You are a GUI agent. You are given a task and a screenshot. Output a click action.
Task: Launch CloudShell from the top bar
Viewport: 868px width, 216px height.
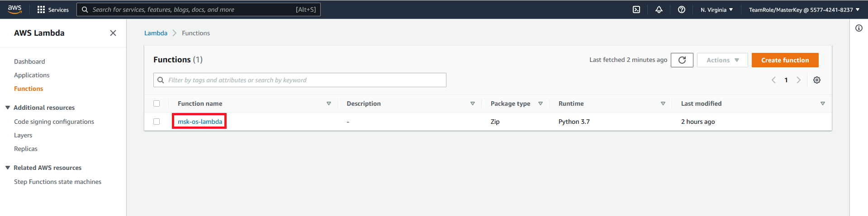click(x=636, y=9)
